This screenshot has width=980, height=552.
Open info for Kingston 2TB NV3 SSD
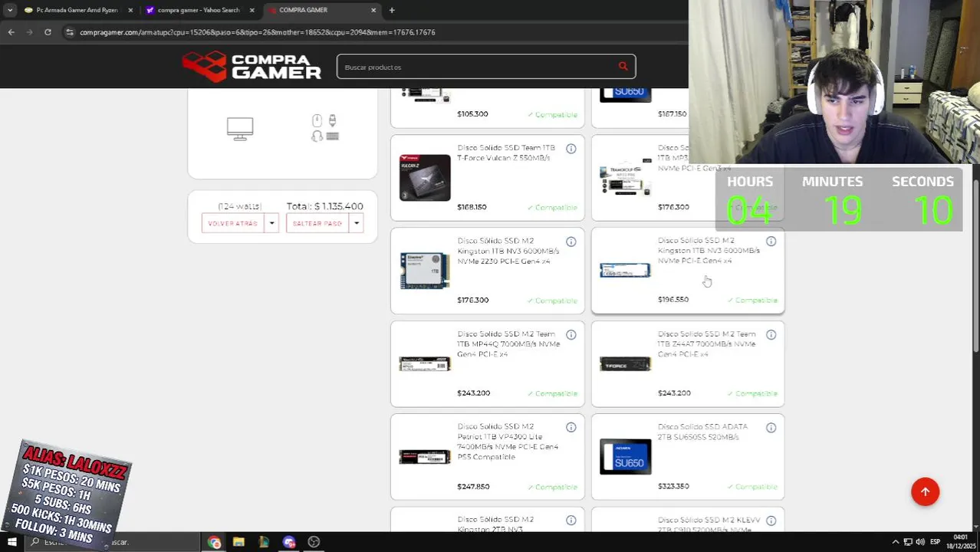click(571, 521)
